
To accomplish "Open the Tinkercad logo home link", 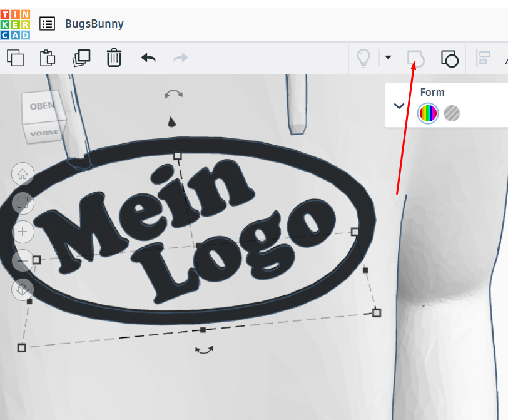I will pos(15,24).
